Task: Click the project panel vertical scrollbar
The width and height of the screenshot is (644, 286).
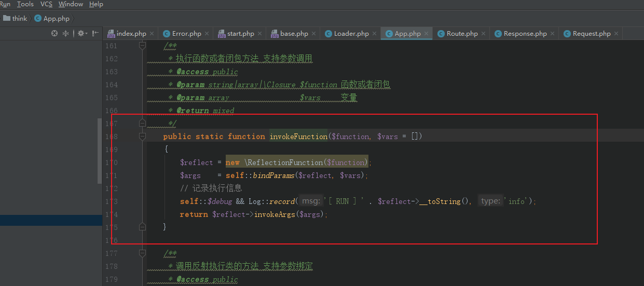Action: tap(100, 151)
